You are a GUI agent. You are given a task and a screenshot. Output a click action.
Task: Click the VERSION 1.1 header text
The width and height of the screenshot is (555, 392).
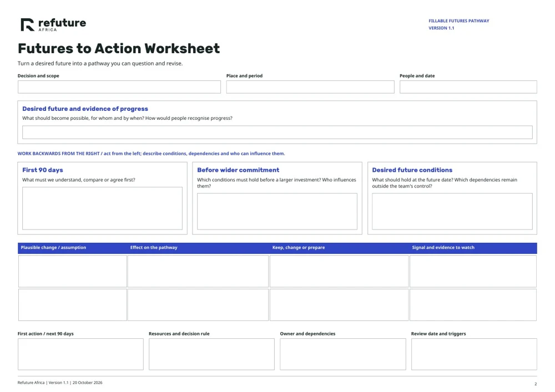click(441, 28)
